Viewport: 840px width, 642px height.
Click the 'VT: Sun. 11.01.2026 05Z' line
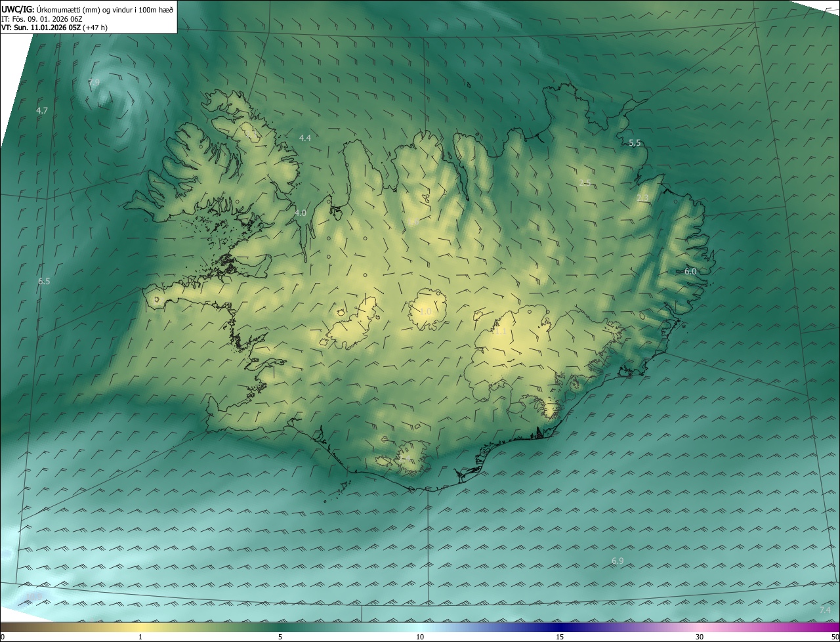click(x=55, y=28)
